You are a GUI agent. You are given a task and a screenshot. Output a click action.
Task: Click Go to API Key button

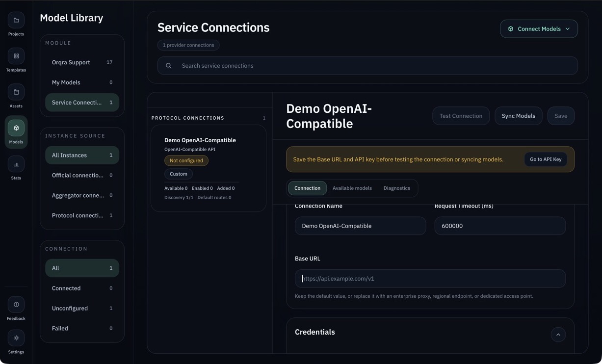click(546, 159)
